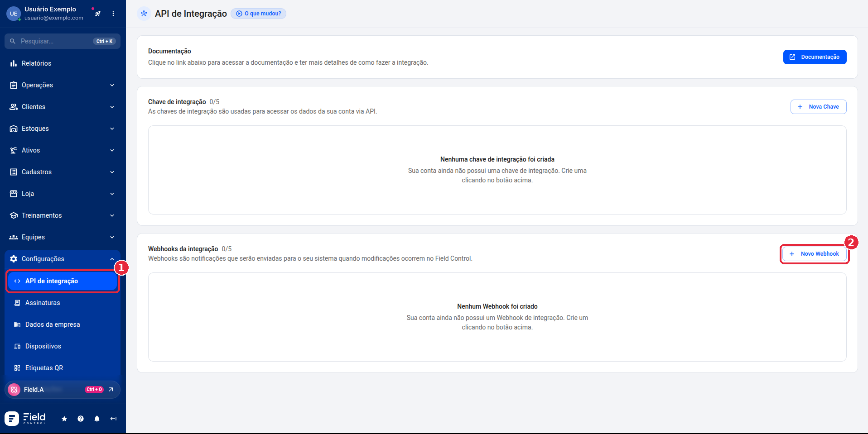The height and width of the screenshot is (434, 868).
Task: Click the blue Documentação button
Action: pos(815,57)
